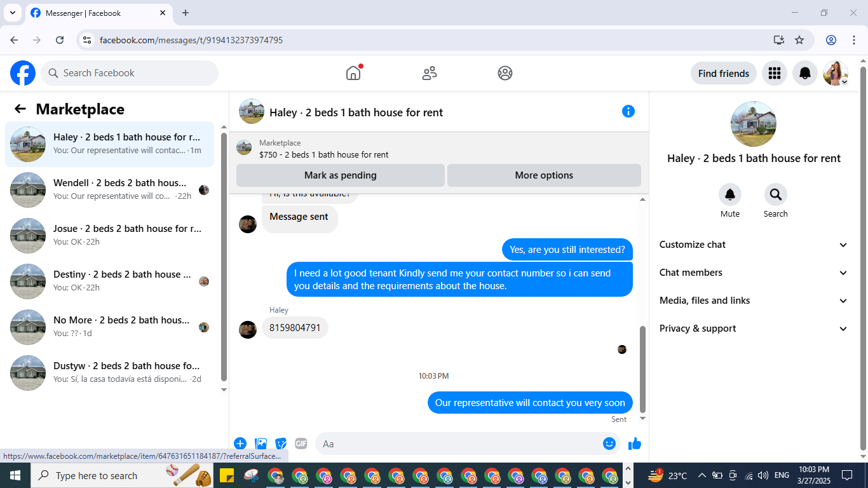Open the $750 Marketplace listing link
868x488 pixels.
tap(323, 154)
